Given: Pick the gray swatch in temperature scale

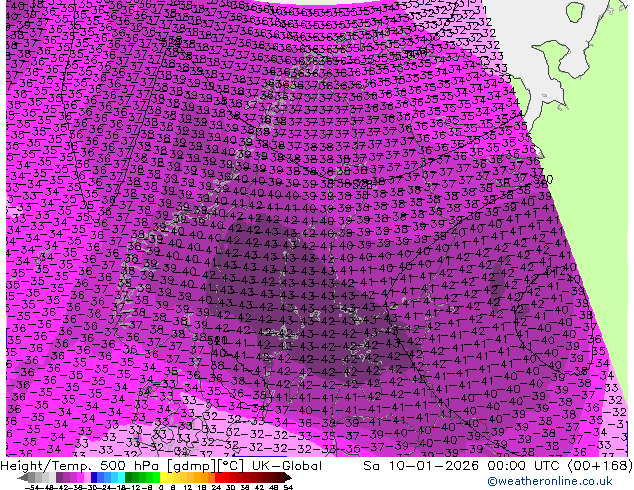Looking at the screenshot, I should coord(32,477).
